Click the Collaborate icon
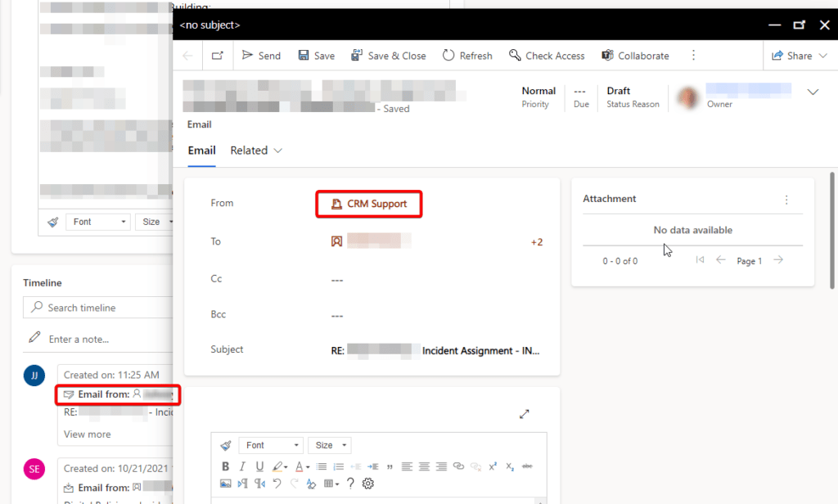Image resolution: width=838 pixels, height=504 pixels. [x=607, y=55]
